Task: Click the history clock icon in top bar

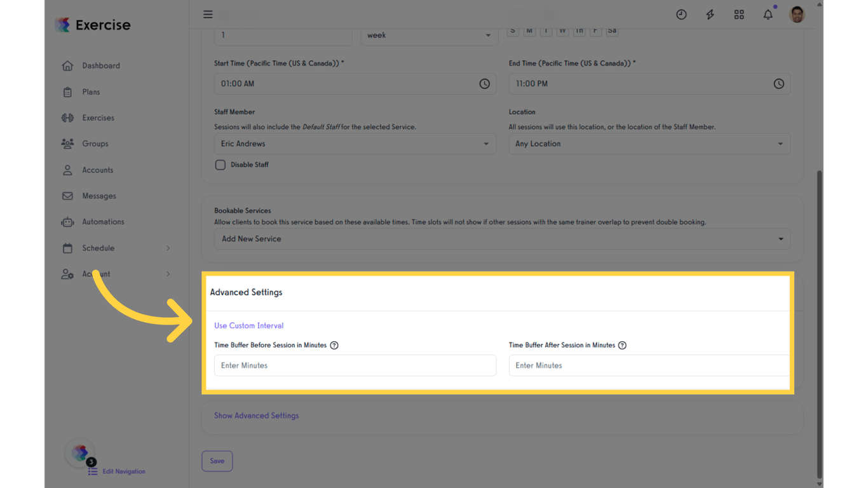Action: click(x=681, y=14)
